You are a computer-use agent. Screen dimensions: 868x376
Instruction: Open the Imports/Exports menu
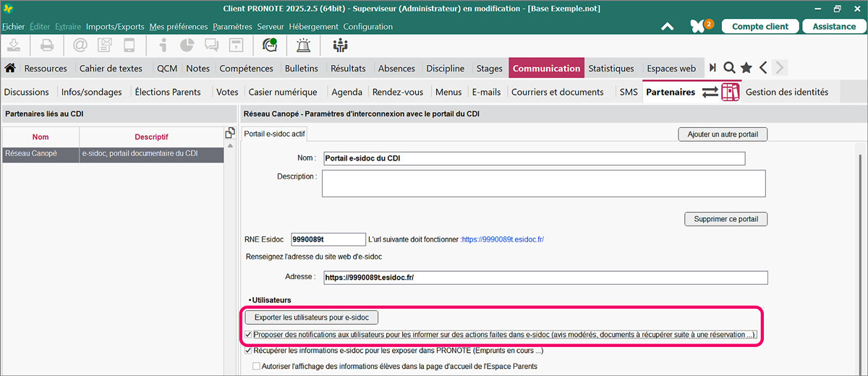pyautogui.click(x=115, y=26)
